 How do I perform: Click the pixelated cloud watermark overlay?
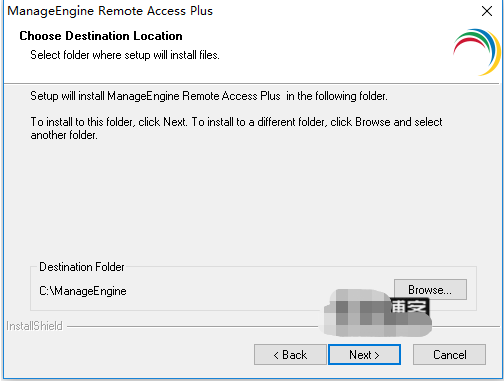pos(378,313)
